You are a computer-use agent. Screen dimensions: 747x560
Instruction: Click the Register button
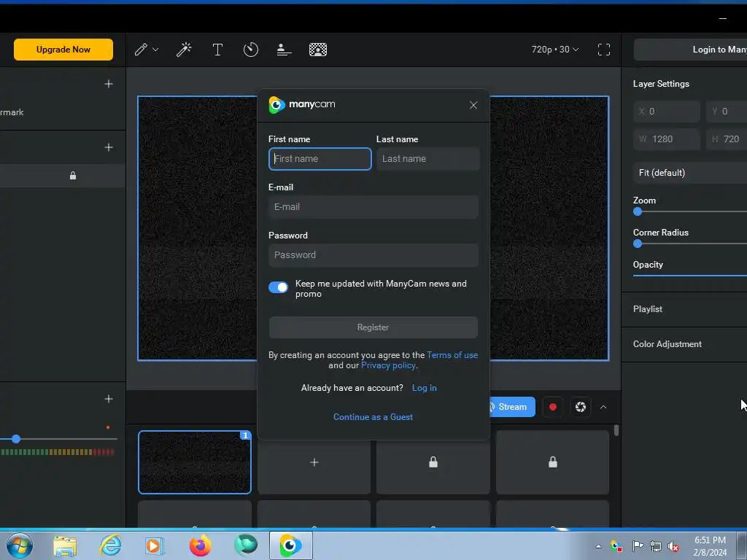click(x=373, y=327)
